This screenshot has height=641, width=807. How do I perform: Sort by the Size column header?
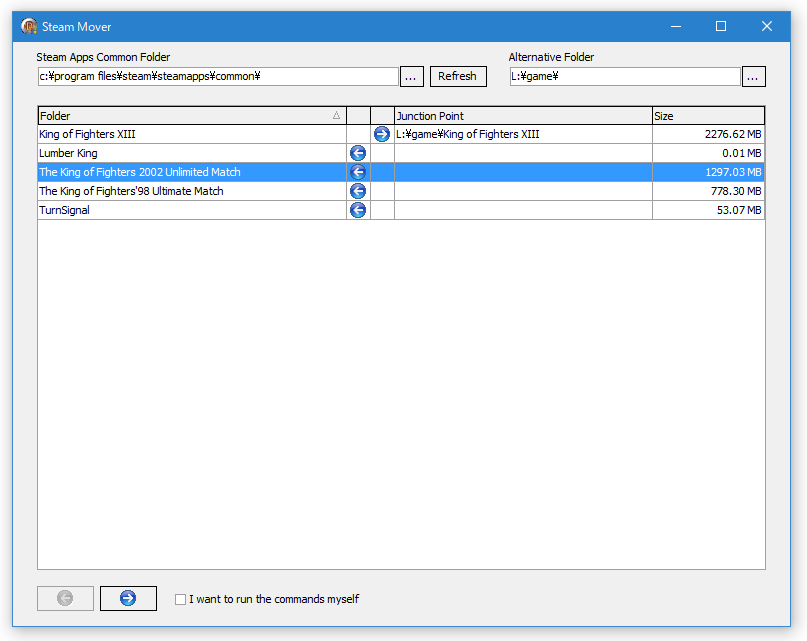pos(708,116)
